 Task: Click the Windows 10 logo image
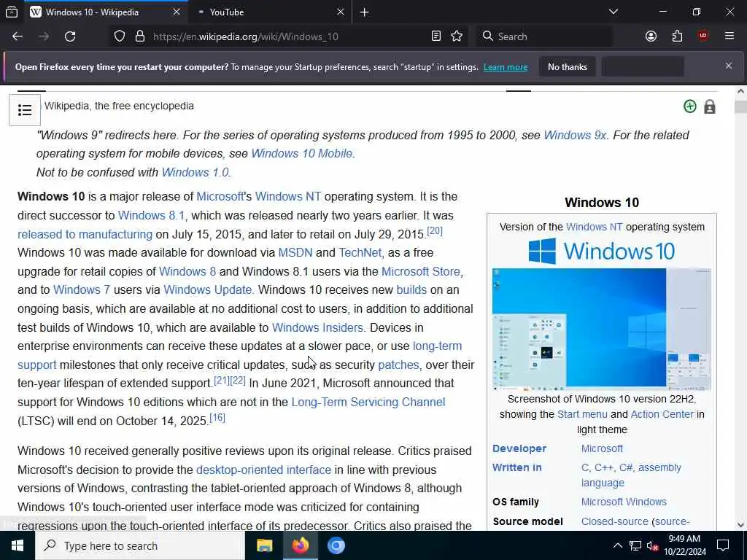(x=602, y=251)
